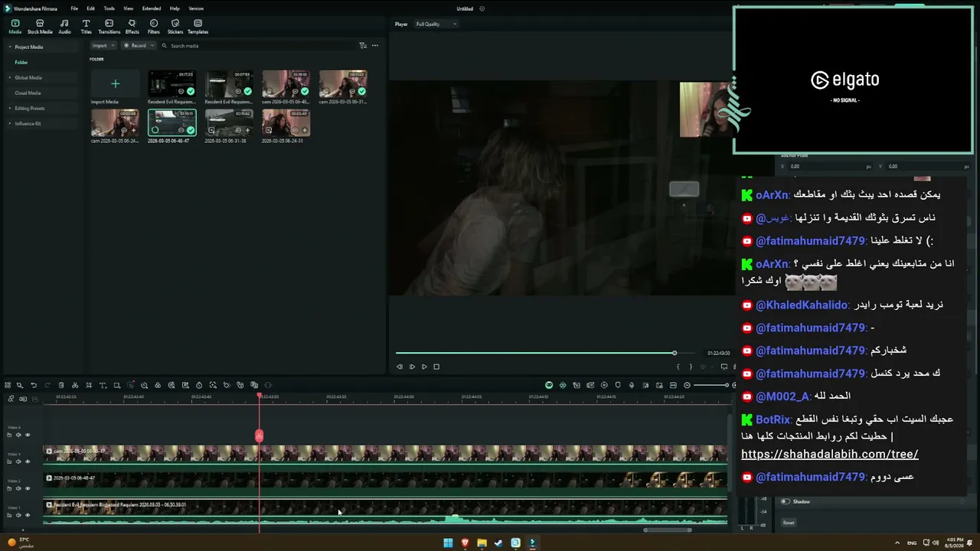980x551 pixels.
Task: Open the File menu
Action: [x=74, y=8]
